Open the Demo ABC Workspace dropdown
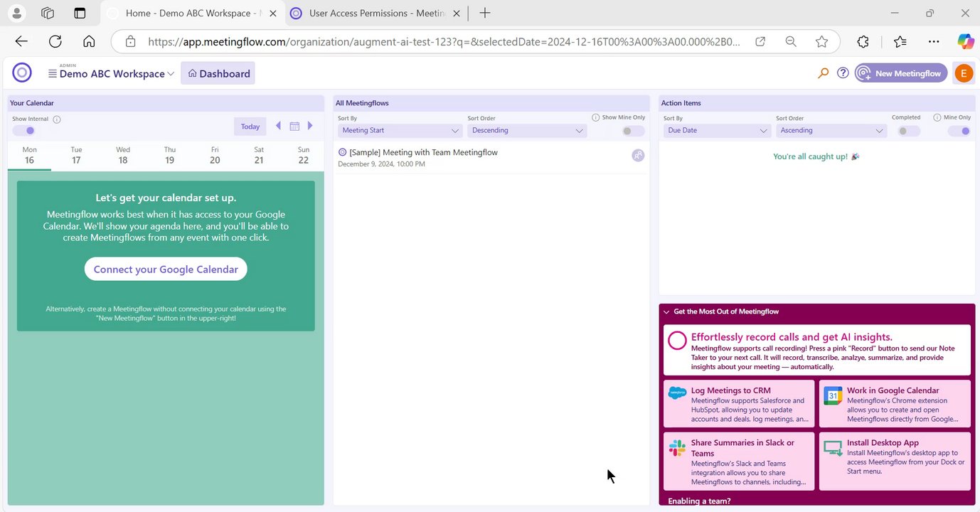 [x=117, y=74]
